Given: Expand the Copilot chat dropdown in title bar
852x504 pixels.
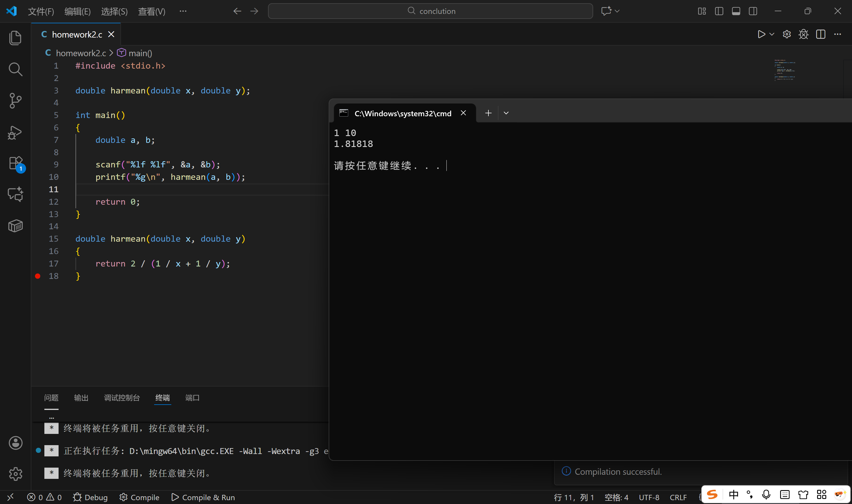Looking at the screenshot, I should [x=617, y=11].
